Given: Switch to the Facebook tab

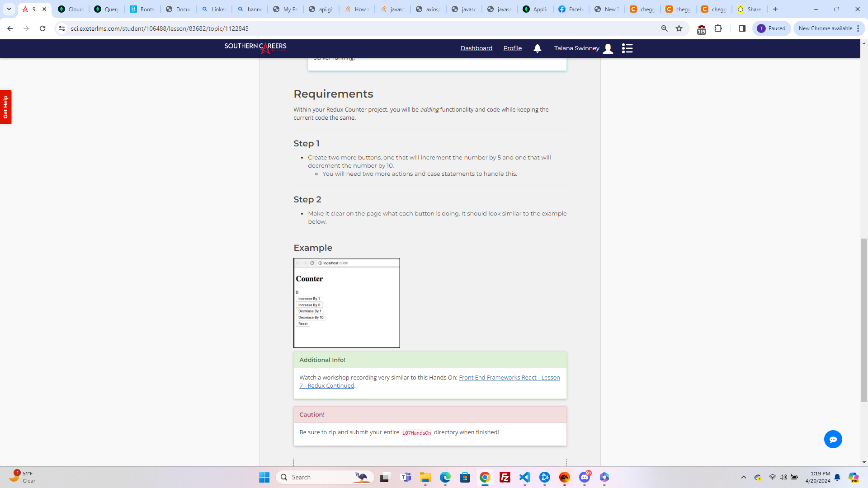Looking at the screenshot, I should coord(571,9).
